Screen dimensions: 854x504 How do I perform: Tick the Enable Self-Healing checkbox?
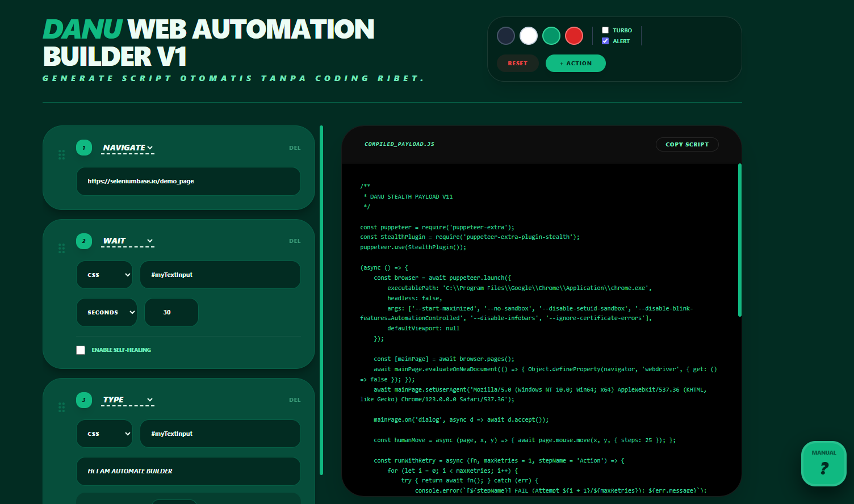click(81, 350)
